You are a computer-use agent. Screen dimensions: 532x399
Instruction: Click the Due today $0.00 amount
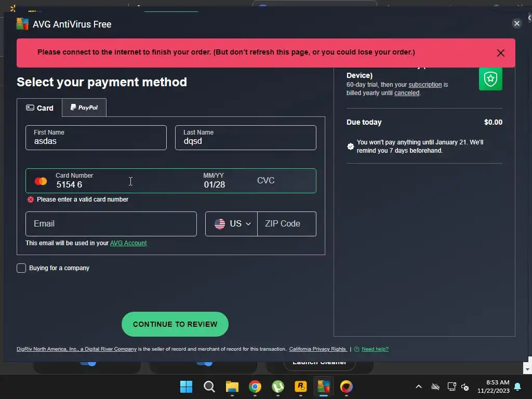point(494,122)
